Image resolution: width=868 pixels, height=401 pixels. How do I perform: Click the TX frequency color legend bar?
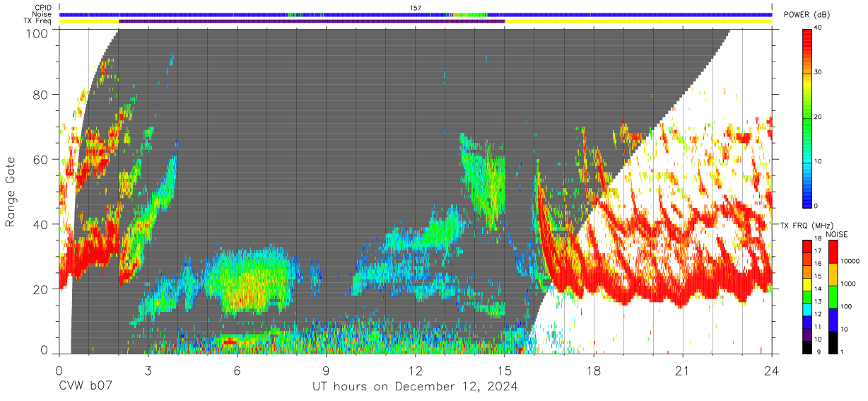tap(807, 296)
